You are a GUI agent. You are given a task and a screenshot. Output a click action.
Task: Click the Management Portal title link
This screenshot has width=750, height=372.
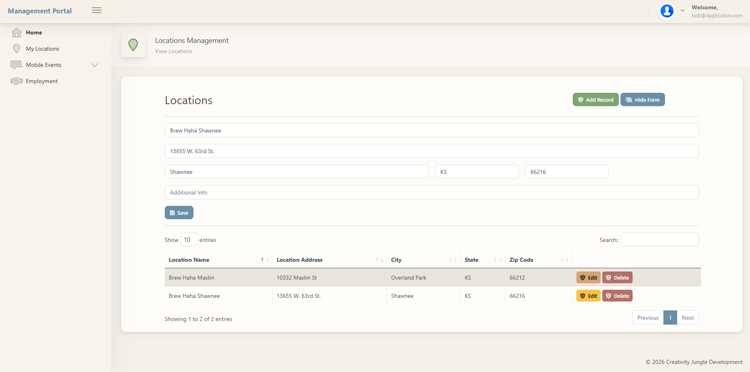tap(40, 11)
